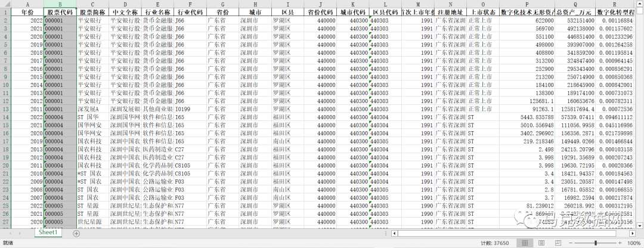644x248 pixels.
Task: Click the 行业名称 header cell
Action: 157,12
